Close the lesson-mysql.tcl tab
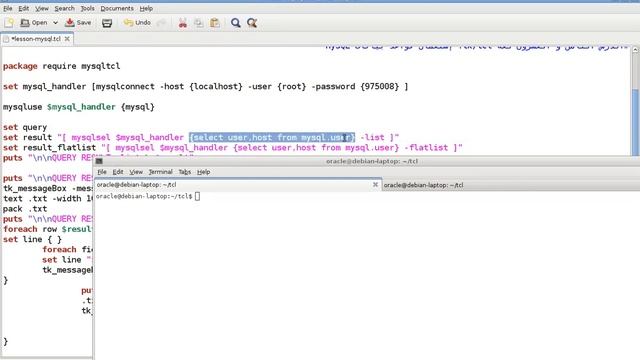Screen dimensions: 640x360 67,39
